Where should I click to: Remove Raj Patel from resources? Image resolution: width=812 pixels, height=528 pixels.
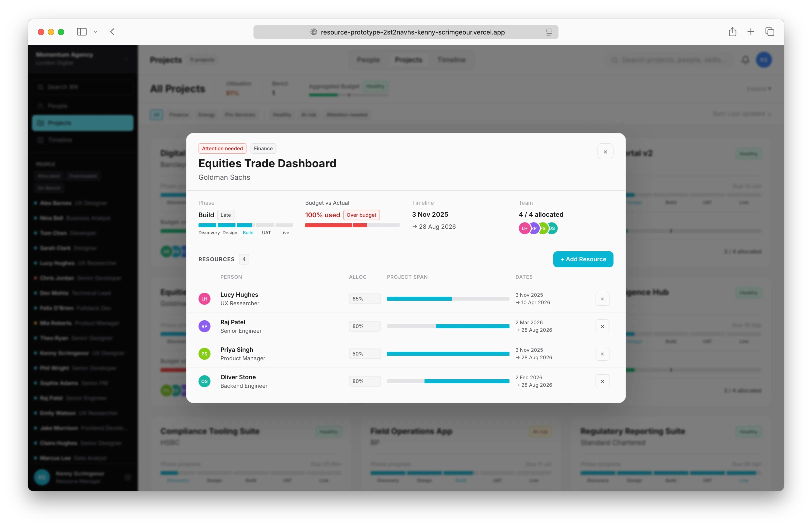tap(602, 326)
